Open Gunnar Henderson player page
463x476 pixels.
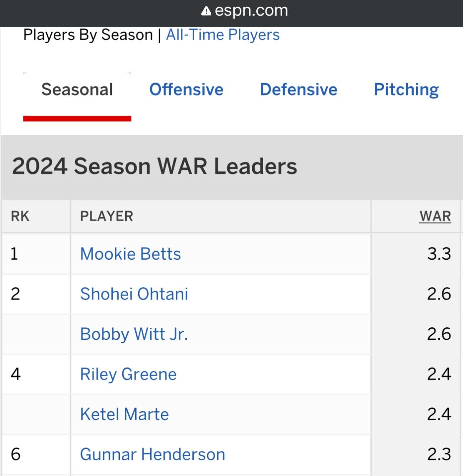click(153, 454)
